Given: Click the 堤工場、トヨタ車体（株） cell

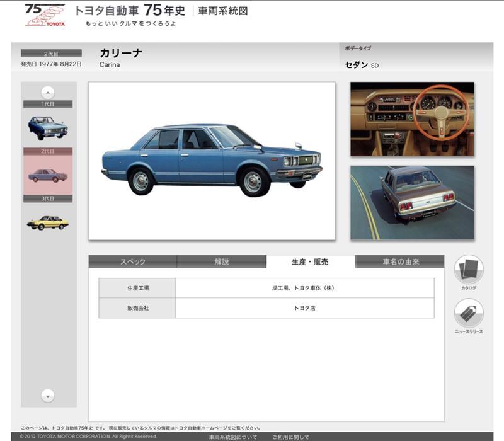Looking at the screenshot, I should 305,288.
